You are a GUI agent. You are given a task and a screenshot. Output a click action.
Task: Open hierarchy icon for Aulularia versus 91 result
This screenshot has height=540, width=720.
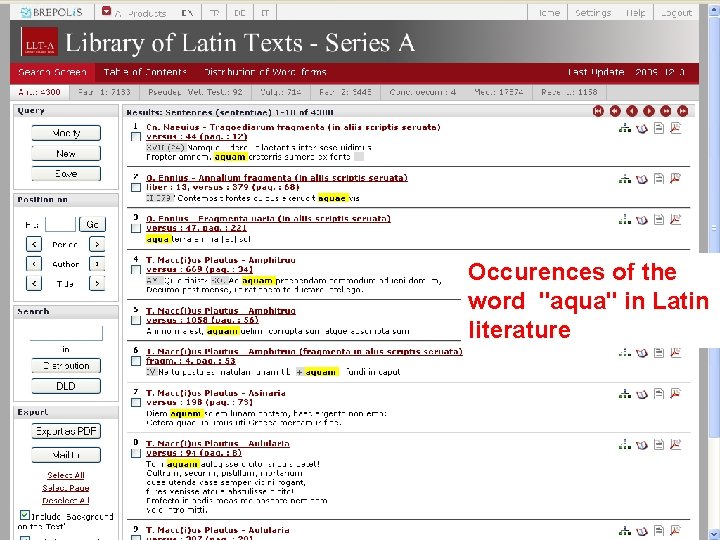[625, 444]
